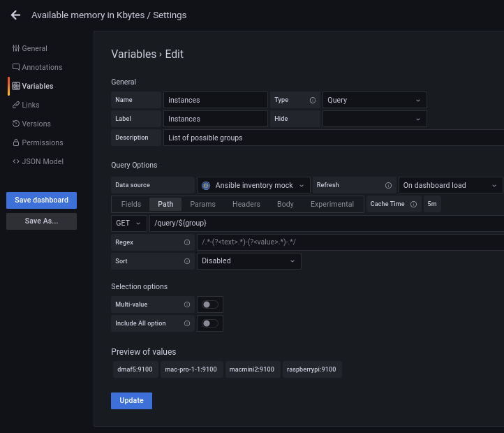The width and height of the screenshot is (504, 433).
Task: Click the Cache Time info icon
Action: 414,204
